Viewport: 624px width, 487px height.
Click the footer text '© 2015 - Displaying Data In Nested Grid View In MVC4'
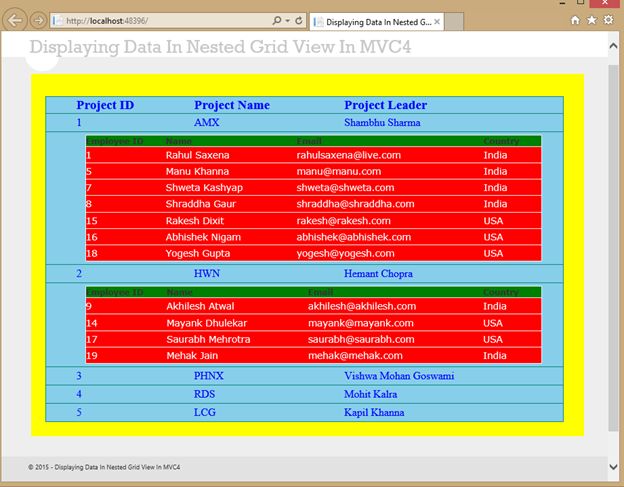coord(104,467)
